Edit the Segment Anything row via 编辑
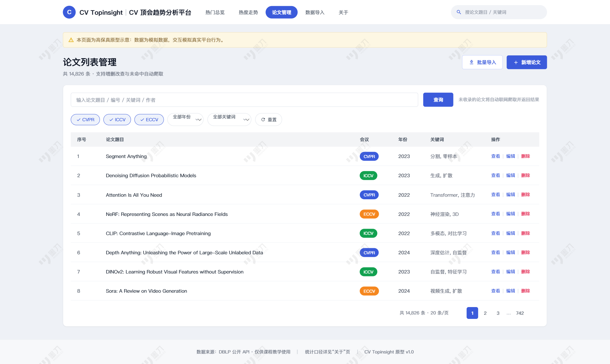610x364 pixels. click(x=510, y=156)
